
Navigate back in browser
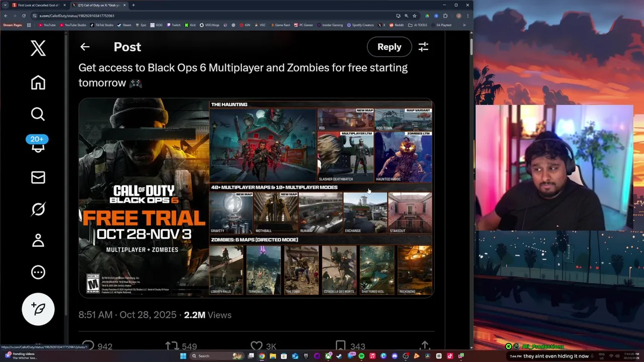tap(6, 16)
